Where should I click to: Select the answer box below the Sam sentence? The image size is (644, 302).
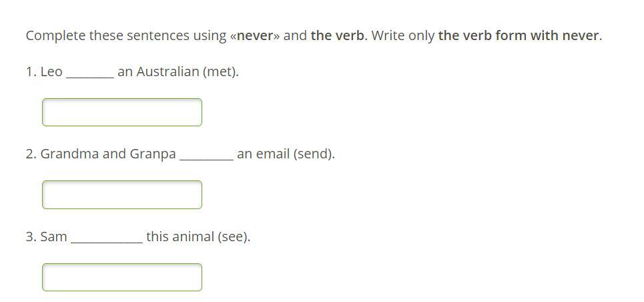click(x=122, y=277)
